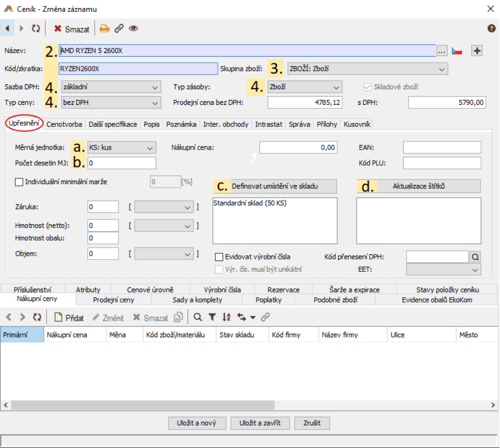
Task: Click the Kód/zkratka input field
Action: (x=138, y=69)
